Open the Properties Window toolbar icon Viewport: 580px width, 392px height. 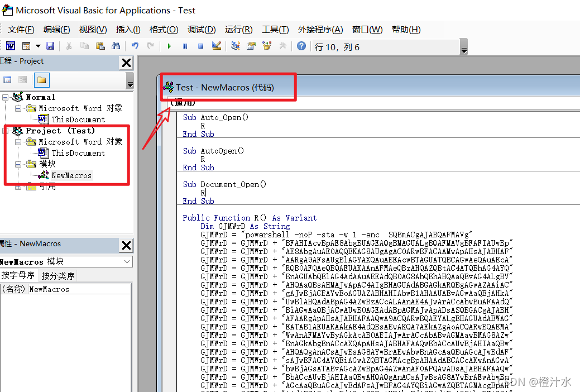pyautogui.click(x=251, y=46)
